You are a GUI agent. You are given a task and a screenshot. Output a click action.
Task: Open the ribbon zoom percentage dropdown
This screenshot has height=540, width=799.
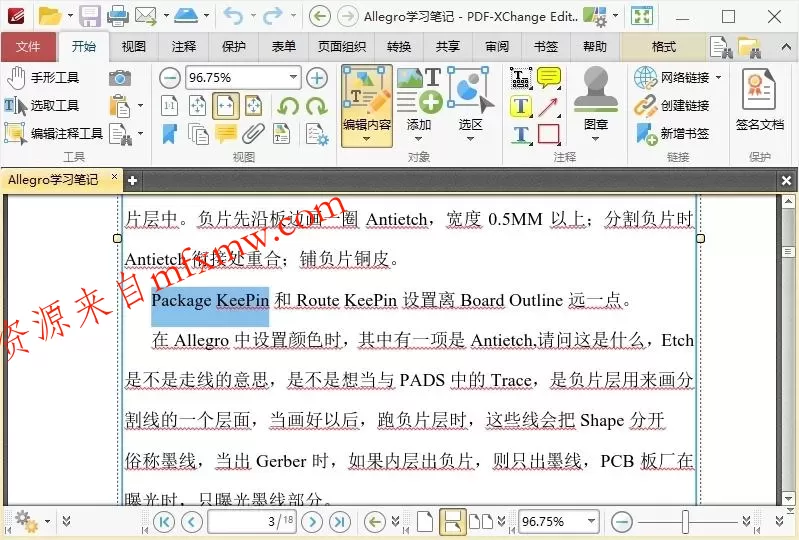point(293,77)
